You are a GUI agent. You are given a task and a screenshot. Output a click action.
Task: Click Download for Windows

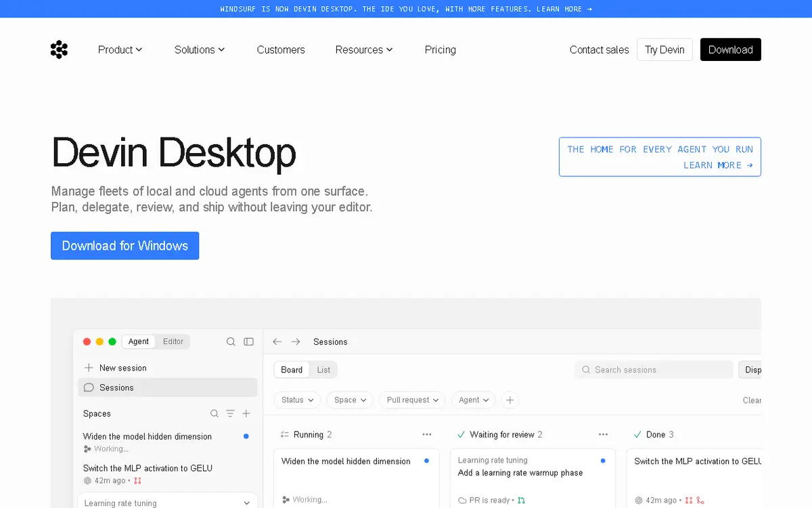125,246
